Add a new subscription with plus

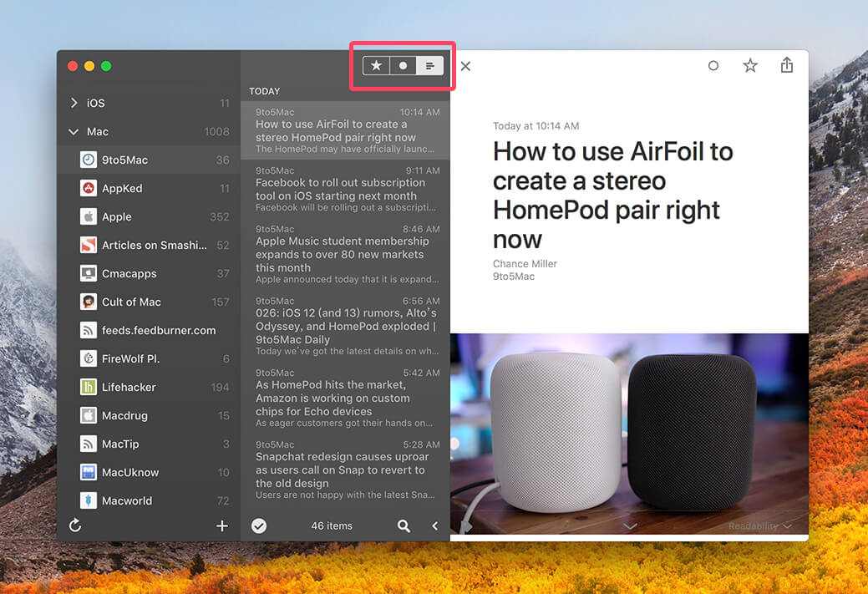click(222, 525)
